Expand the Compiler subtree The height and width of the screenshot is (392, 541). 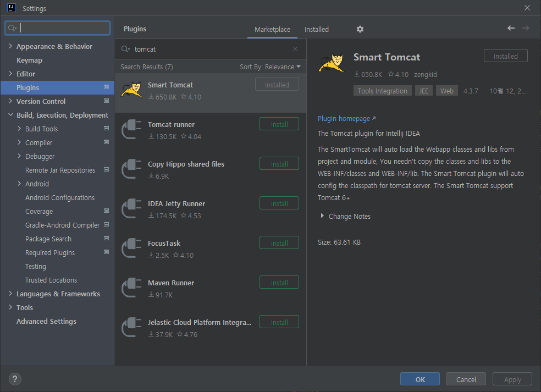pos(19,142)
